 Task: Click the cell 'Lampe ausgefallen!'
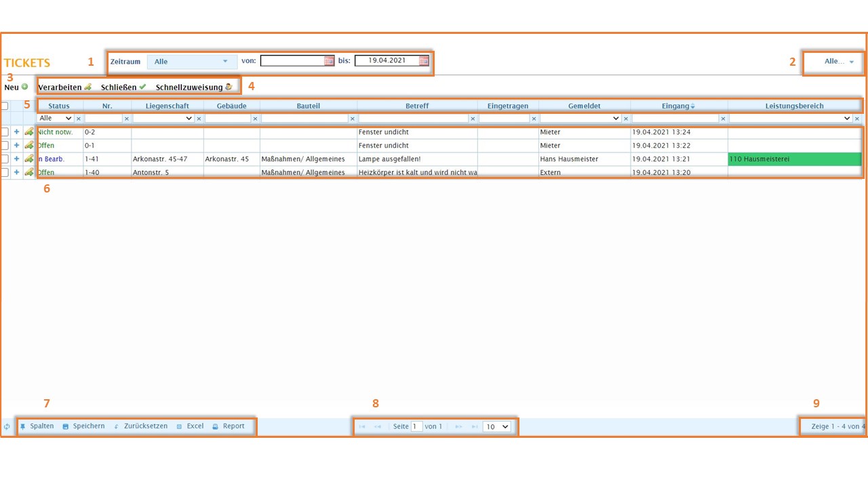[417, 159]
